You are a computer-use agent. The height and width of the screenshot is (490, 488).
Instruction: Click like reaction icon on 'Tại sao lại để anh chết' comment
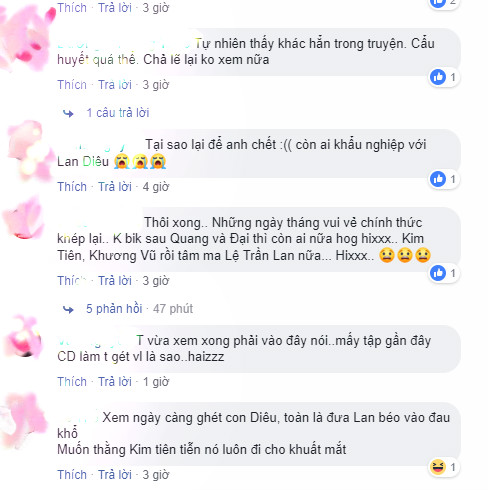tap(438, 179)
